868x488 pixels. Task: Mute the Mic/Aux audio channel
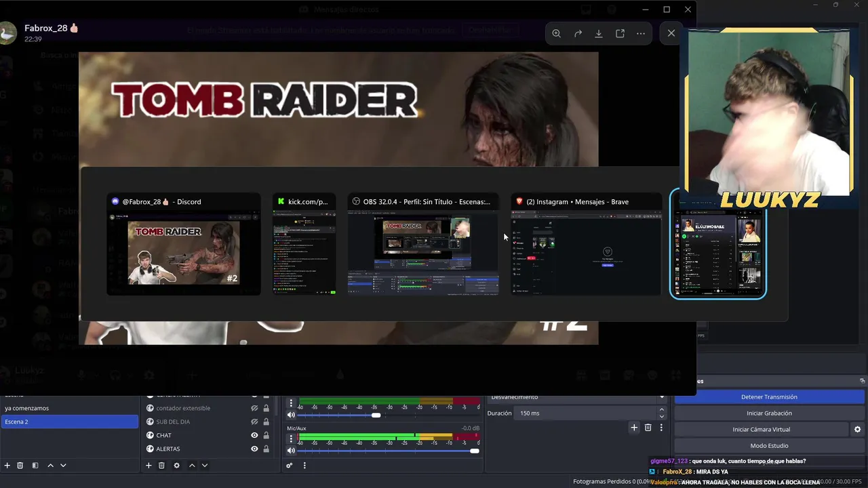click(291, 451)
